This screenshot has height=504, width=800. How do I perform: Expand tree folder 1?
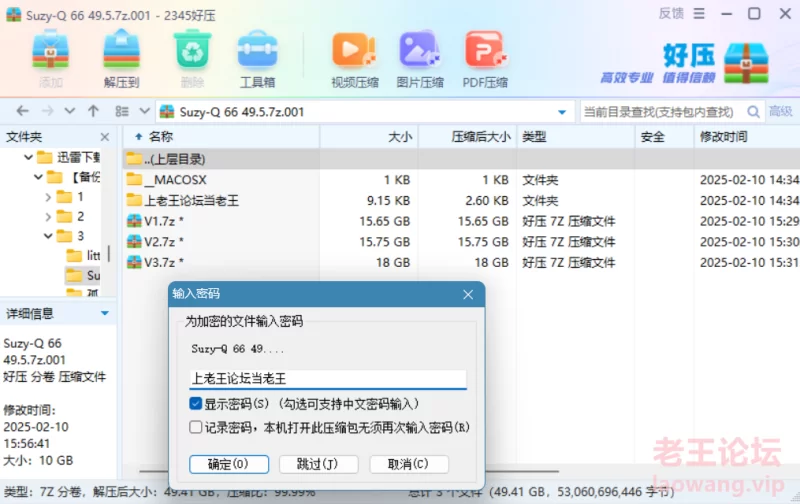coord(48,197)
